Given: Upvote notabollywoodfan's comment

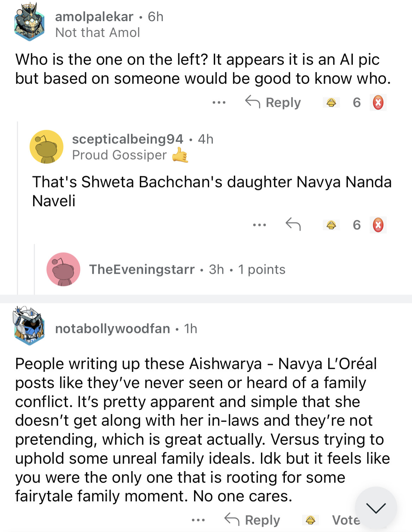Looking at the screenshot, I should 310,520.
